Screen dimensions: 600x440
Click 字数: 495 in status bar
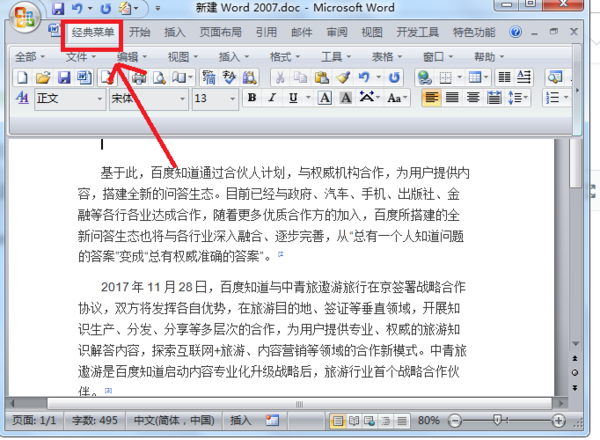(x=95, y=420)
